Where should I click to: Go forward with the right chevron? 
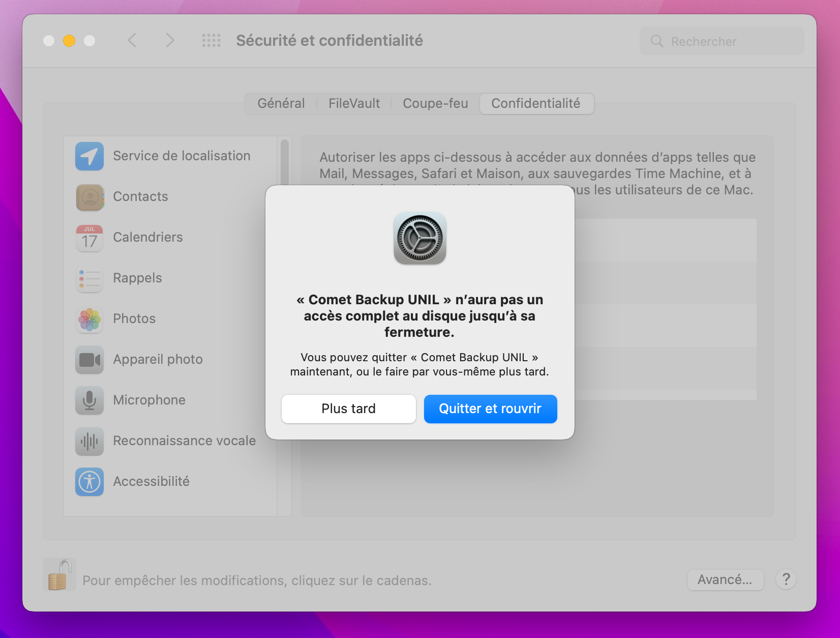(x=170, y=41)
